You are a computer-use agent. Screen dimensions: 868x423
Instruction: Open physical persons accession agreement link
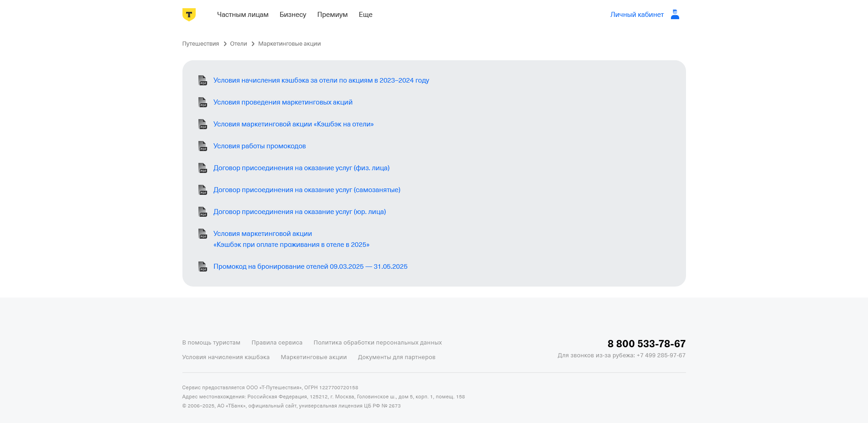(301, 168)
